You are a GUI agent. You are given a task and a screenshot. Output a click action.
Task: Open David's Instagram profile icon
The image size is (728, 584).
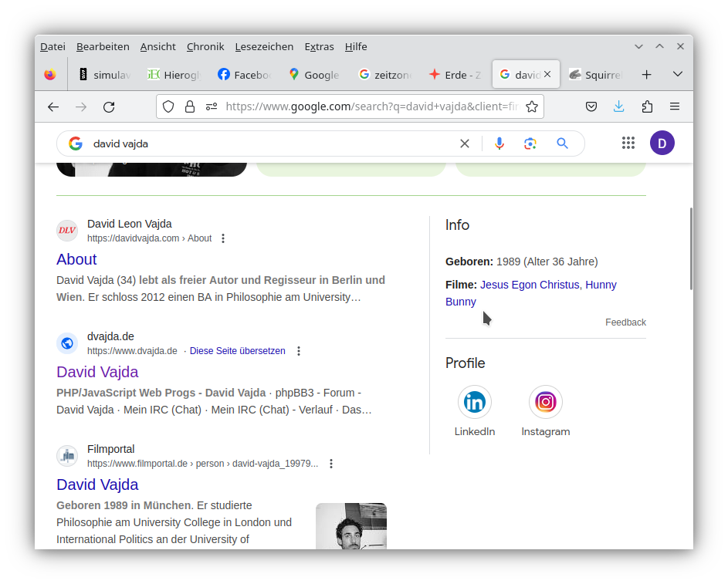(x=545, y=402)
